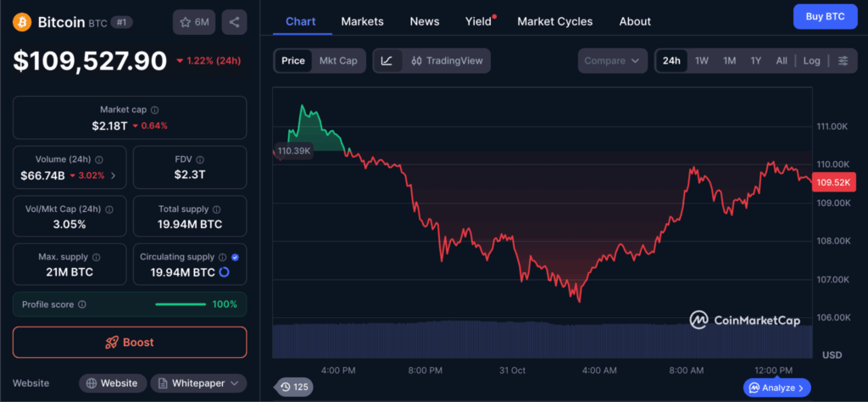Open the Market Cycles tab
Screen dimensions: 868x402
click(554, 21)
